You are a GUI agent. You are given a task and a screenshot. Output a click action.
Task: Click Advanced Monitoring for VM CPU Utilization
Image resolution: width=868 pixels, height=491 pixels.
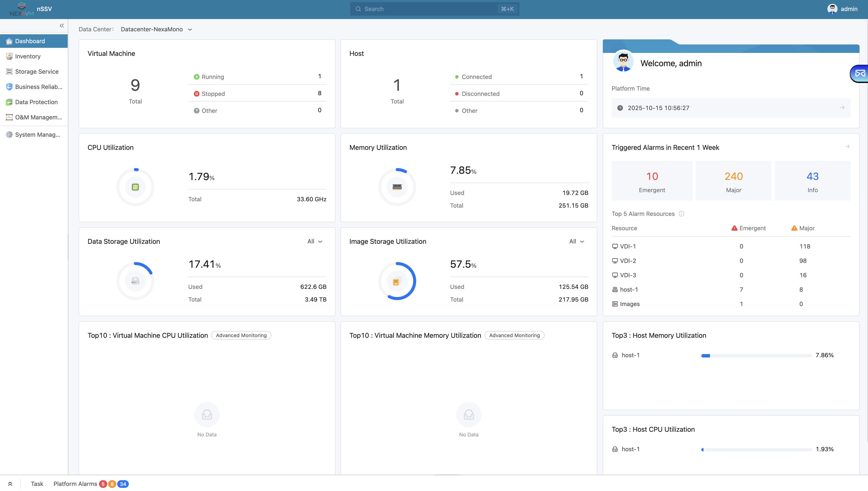click(x=241, y=335)
